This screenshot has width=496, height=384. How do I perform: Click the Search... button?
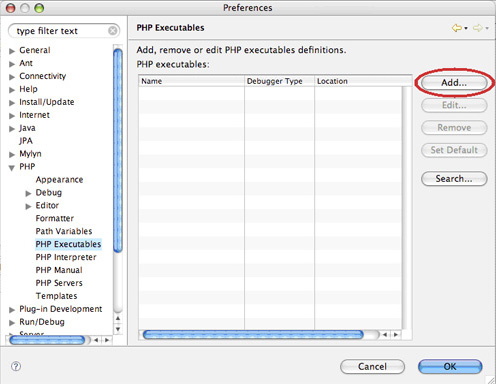[454, 179]
